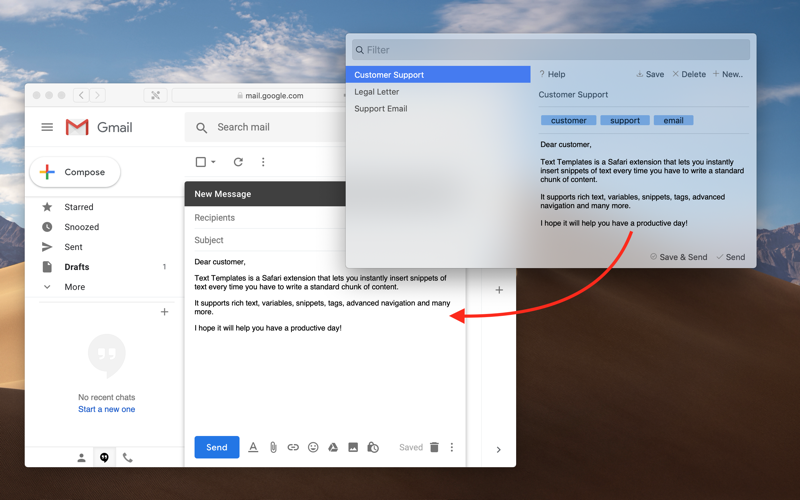Click side panel plus add-on icon
Viewport: 800px width, 500px height.
(499, 290)
